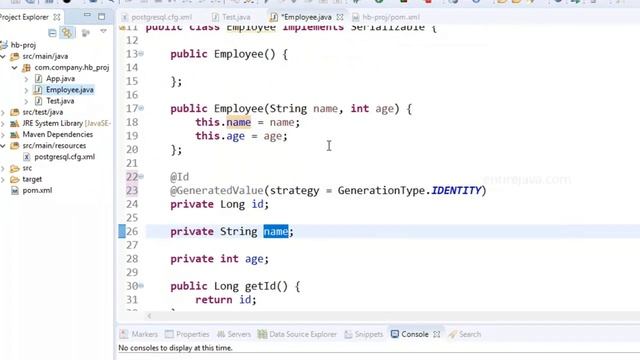Image resolution: width=640 pixels, height=360 pixels.
Task: Select pom.xml in the Project Explorer
Action: (37, 190)
